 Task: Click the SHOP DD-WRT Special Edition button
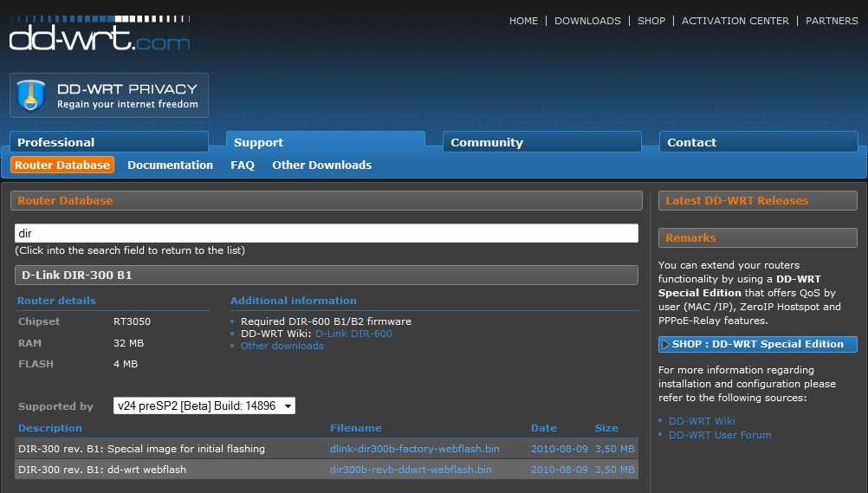click(757, 344)
